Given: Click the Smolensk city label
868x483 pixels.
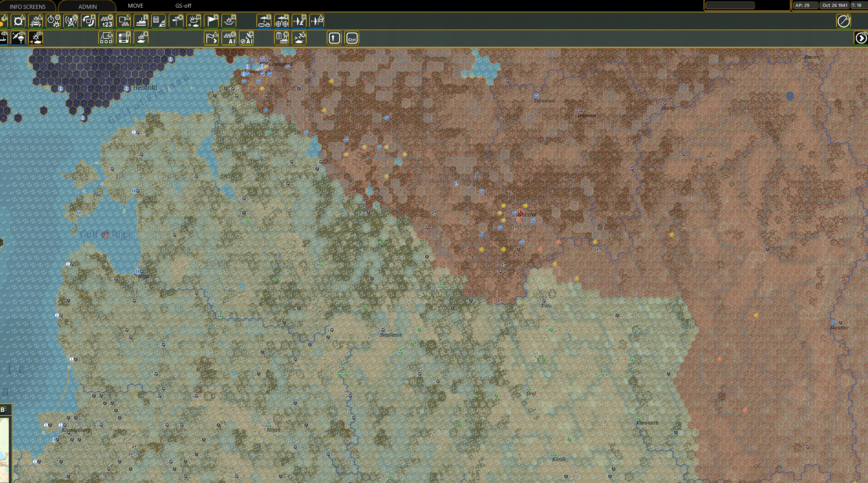Looking at the screenshot, I should coord(391,335).
